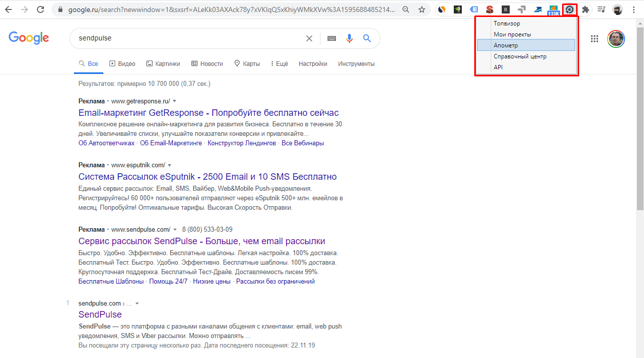Bookmark this page with the star
This screenshot has width=644, height=358.
(422, 9)
